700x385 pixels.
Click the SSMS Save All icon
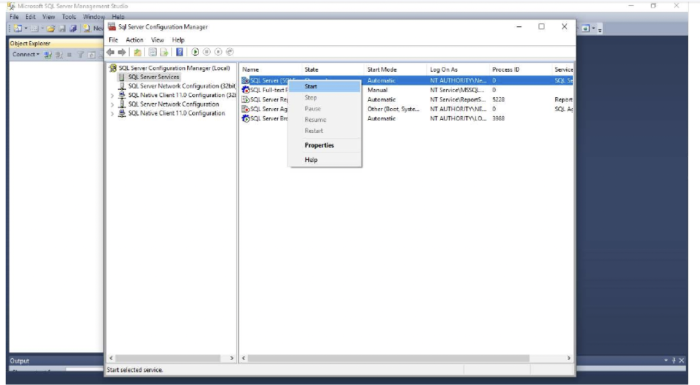(x=73, y=29)
